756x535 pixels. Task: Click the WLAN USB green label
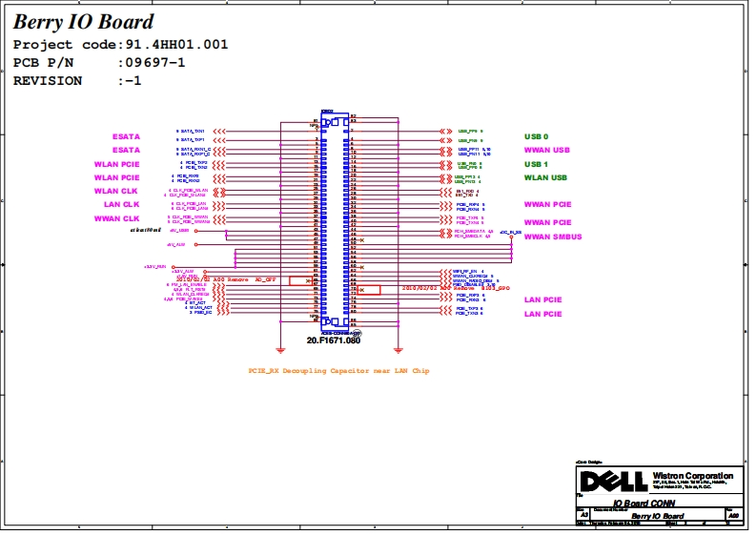pyautogui.click(x=545, y=177)
